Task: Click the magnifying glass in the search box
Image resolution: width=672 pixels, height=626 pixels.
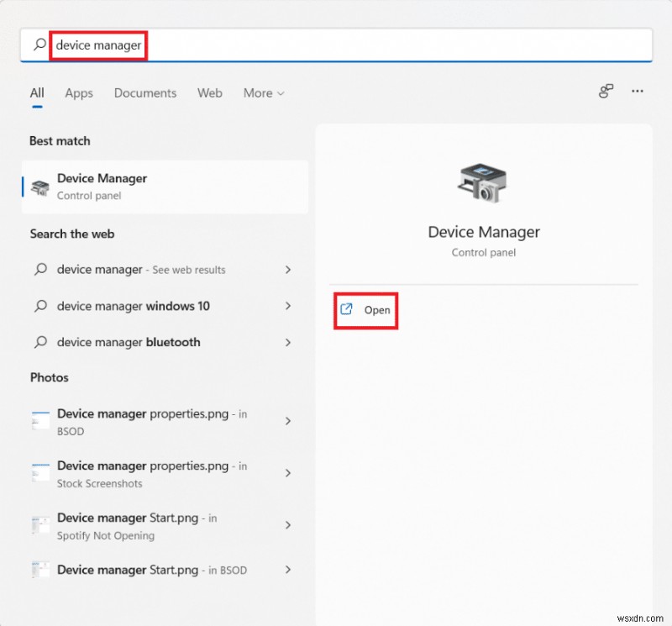Action: click(x=38, y=45)
